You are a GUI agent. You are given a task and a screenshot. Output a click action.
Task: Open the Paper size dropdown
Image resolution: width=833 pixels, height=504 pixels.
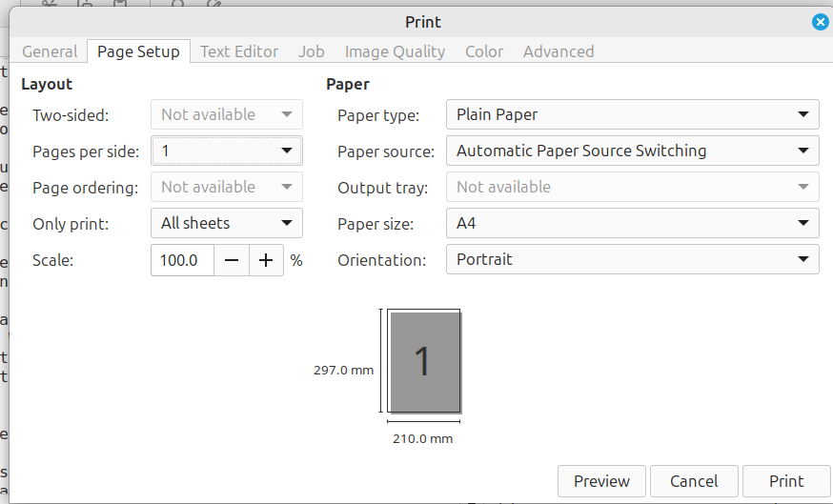point(632,224)
